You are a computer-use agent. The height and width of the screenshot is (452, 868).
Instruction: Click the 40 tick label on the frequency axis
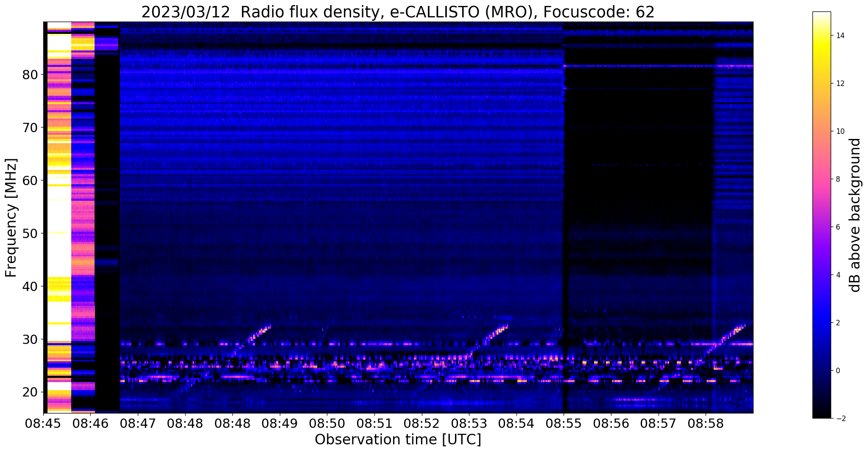click(30, 287)
